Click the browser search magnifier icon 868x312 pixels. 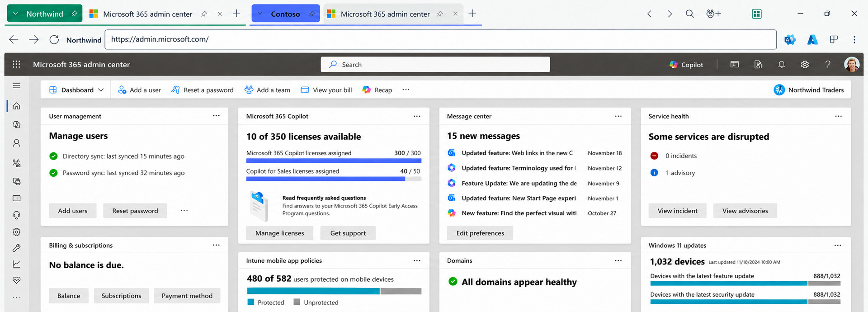coord(690,14)
